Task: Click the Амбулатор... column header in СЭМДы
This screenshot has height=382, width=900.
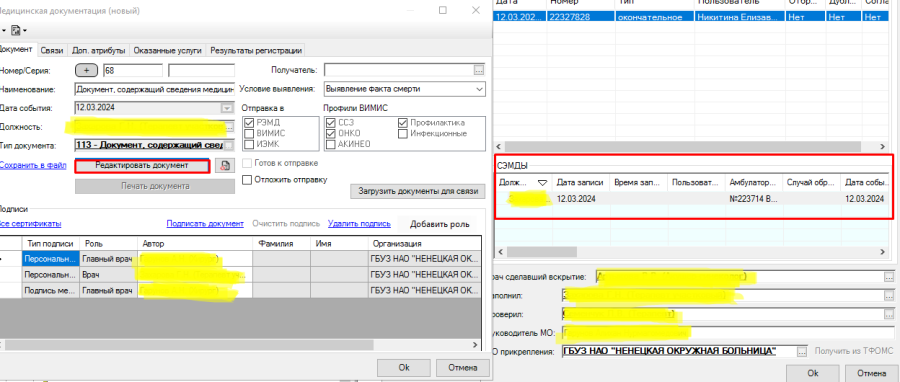Action: [754, 183]
